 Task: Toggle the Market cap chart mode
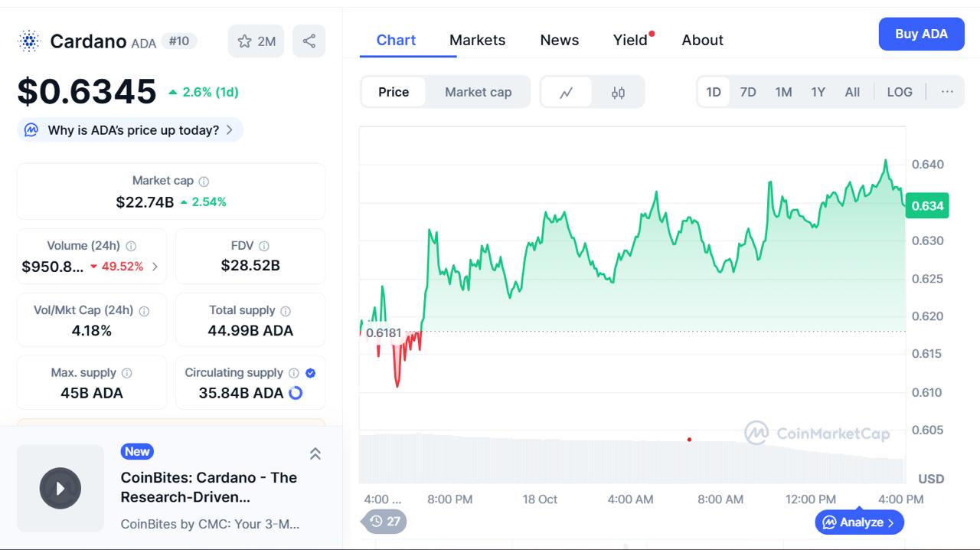click(x=478, y=92)
